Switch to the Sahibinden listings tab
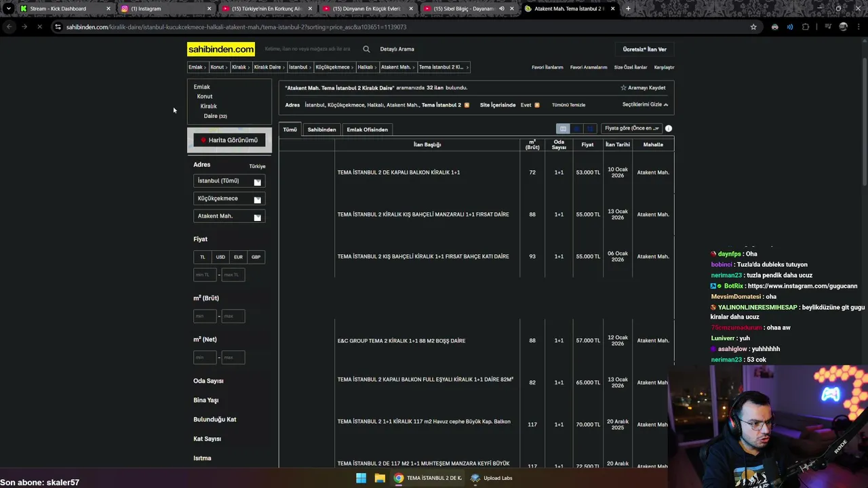Viewport: 868px width, 488px height. pyautogui.click(x=321, y=129)
